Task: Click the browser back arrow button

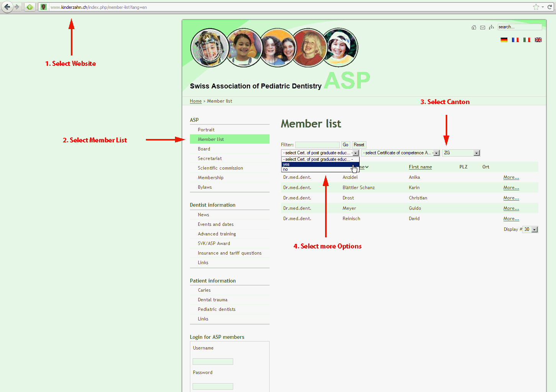Action: [7, 7]
